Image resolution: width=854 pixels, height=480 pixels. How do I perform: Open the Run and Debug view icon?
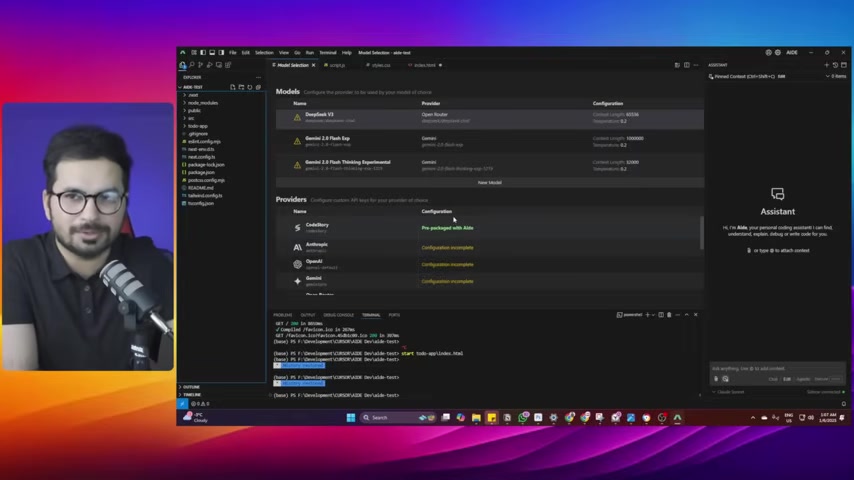[x=210, y=65]
